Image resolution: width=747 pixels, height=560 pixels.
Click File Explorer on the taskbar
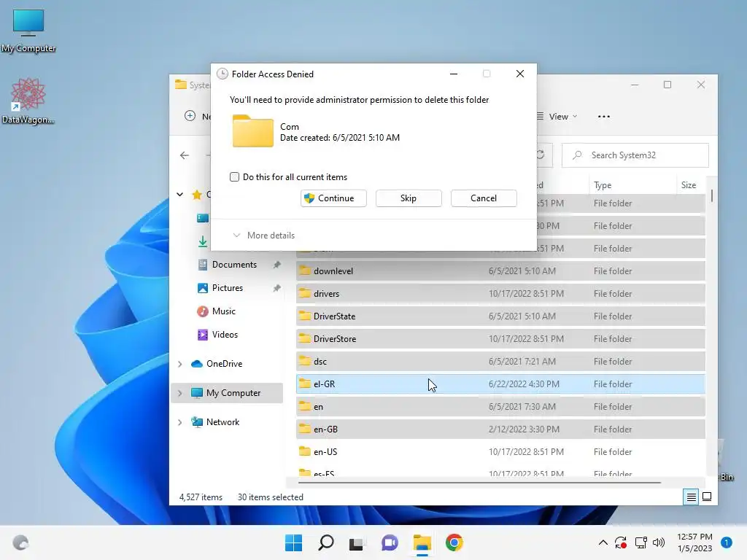point(422,542)
